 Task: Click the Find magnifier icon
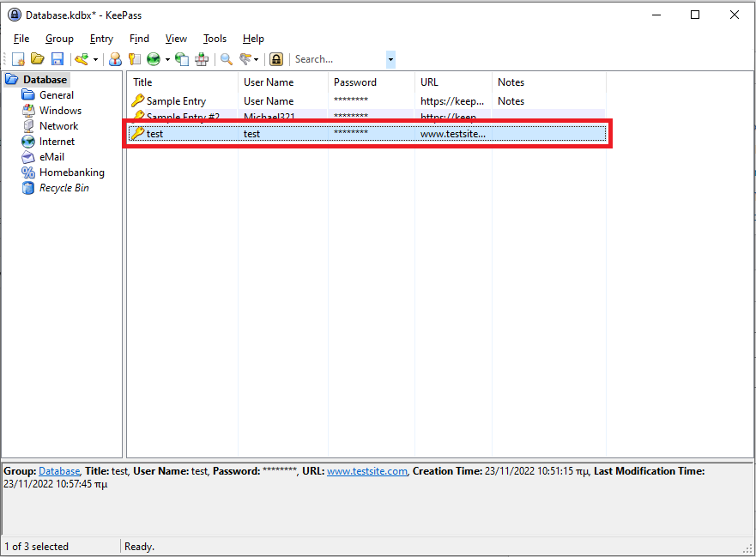point(226,58)
